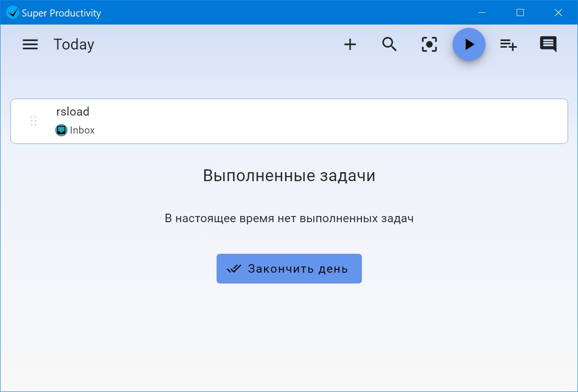
Task: Click the Inbox project icon on the task
Action: tap(61, 130)
